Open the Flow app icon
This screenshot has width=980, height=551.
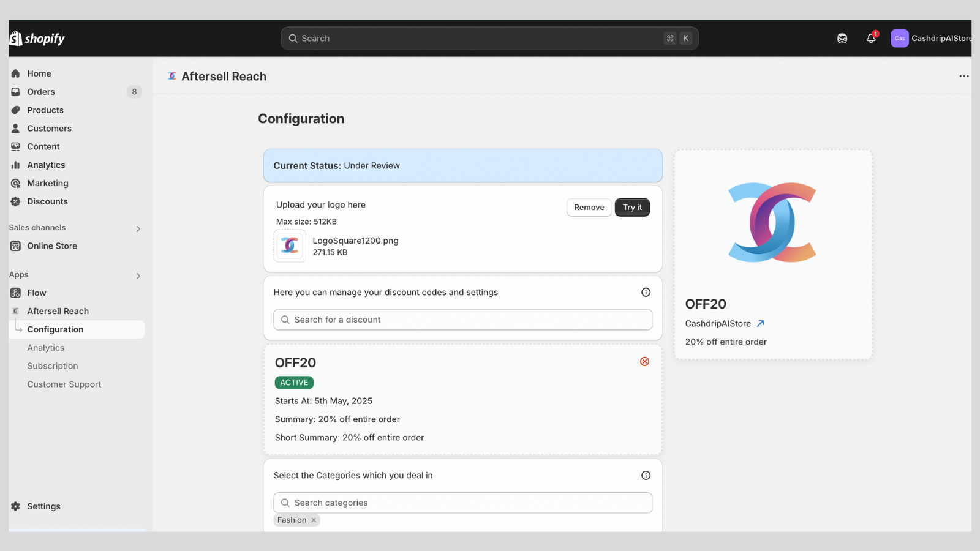[15, 293]
